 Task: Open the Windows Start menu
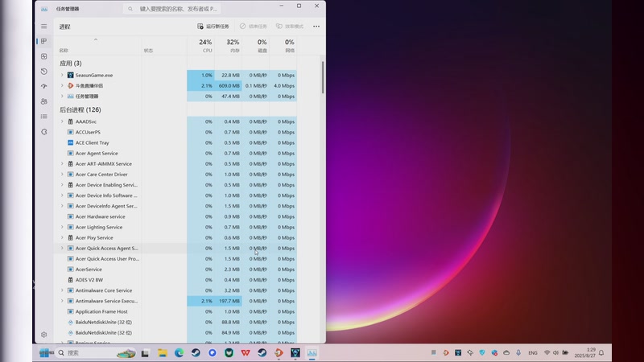coord(44,353)
